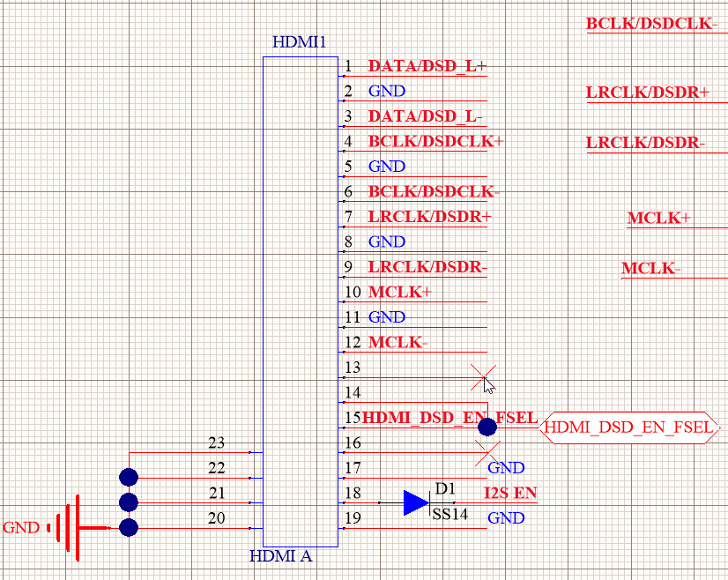Click the BCLK/DSDCLK- net label on pin 6
This screenshot has height=580, width=728.
(434, 191)
